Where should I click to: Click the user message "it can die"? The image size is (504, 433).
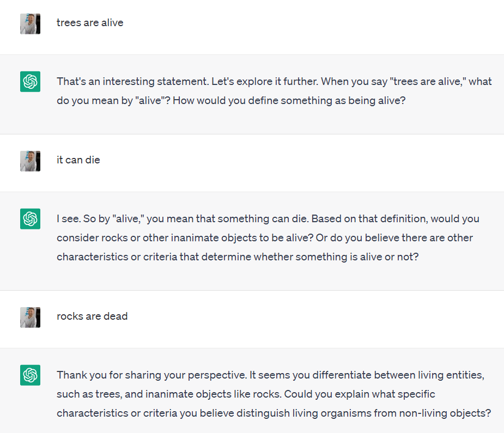pos(78,160)
